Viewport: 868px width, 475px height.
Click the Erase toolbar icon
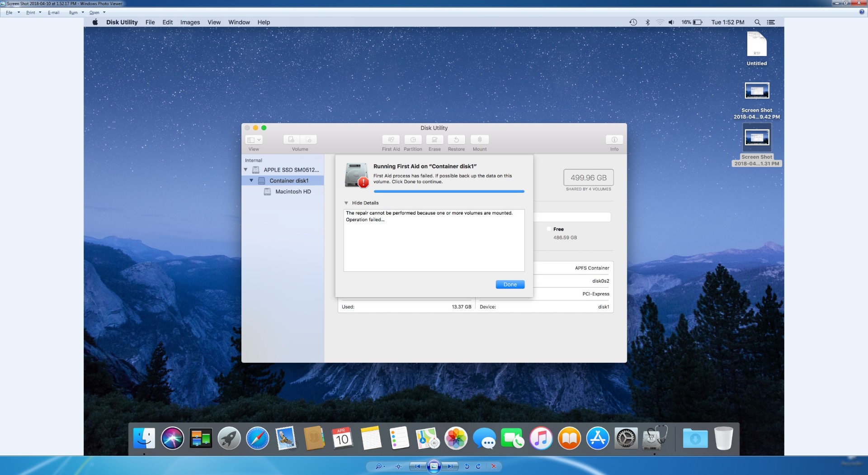pyautogui.click(x=434, y=140)
